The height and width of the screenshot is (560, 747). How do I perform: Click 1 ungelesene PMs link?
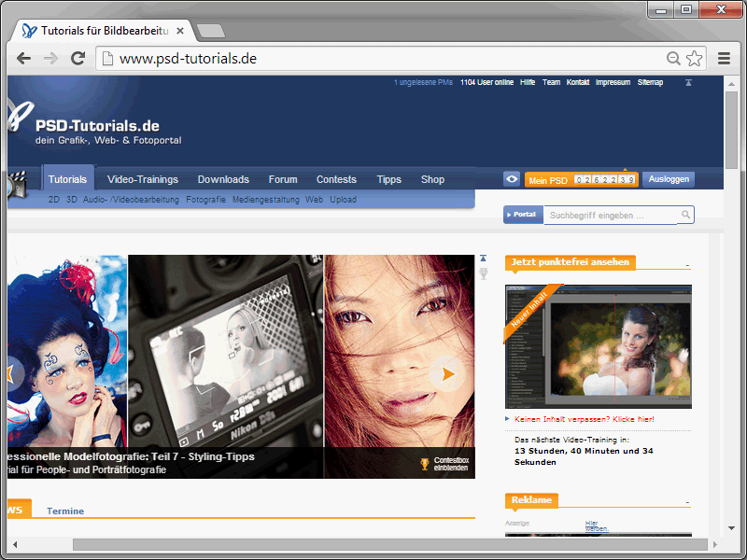[x=423, y=82]
